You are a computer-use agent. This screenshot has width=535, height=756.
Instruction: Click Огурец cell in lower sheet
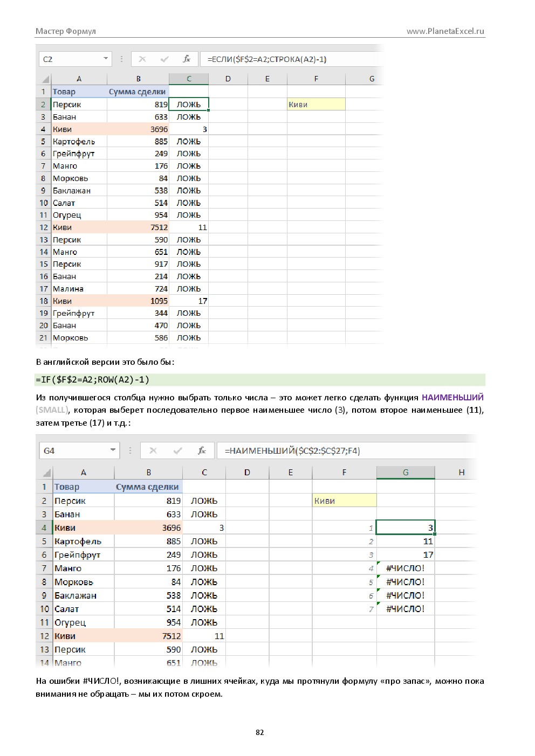[x=83, y=622]
